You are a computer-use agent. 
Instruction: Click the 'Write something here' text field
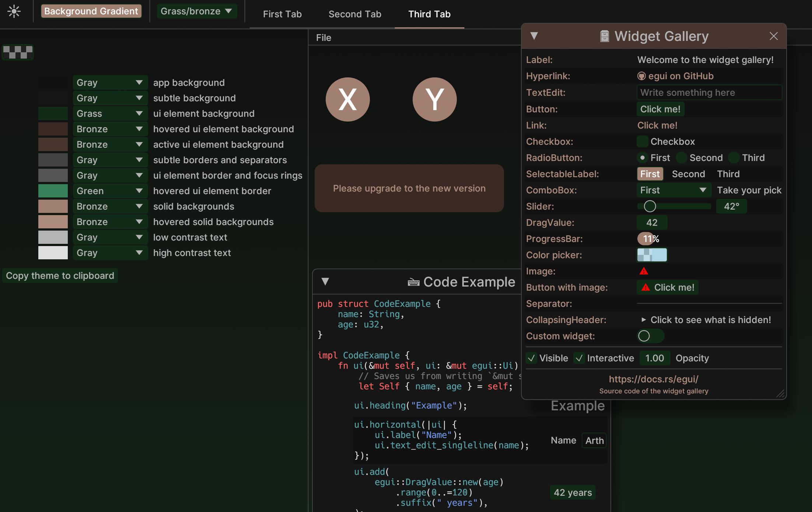(x=709, y=92)
